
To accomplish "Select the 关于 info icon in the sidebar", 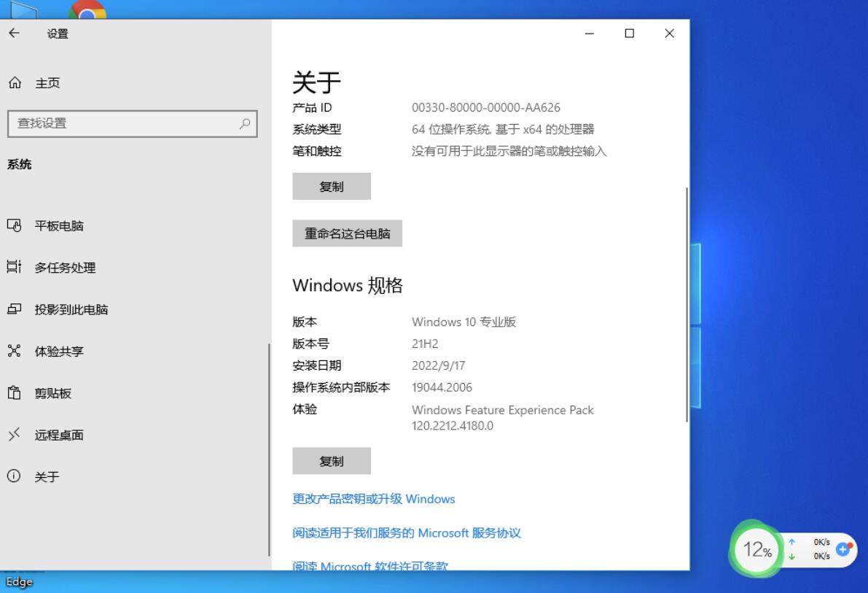I will click(x=15, y=476).
